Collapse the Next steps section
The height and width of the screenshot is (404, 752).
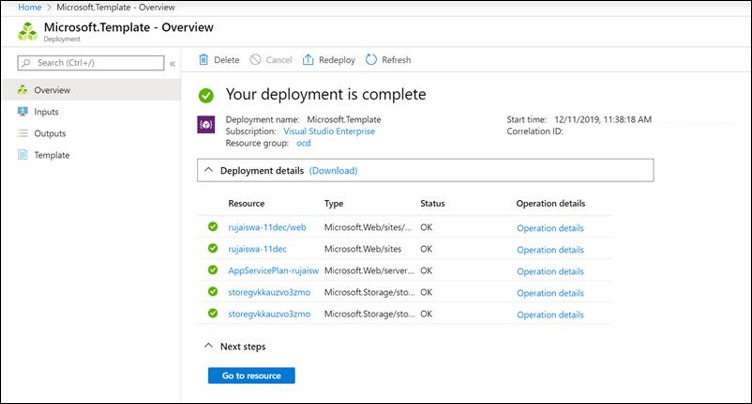(x=208, y=346)
